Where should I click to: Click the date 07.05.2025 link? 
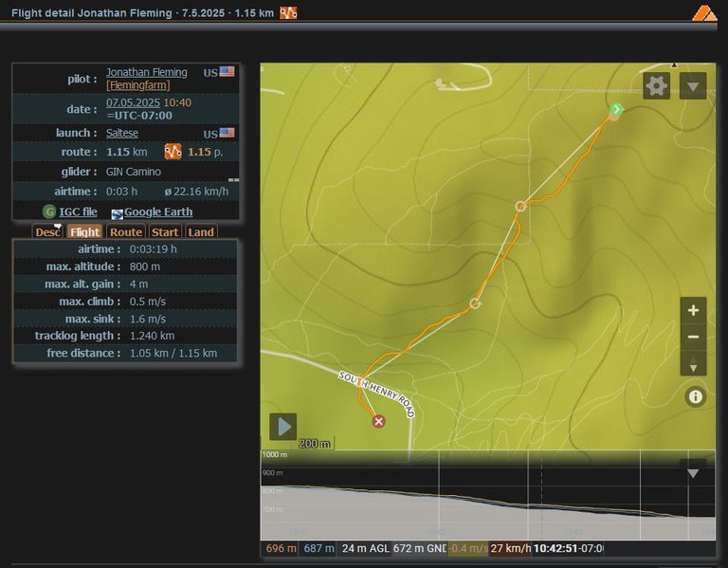[x=133, y=102]
